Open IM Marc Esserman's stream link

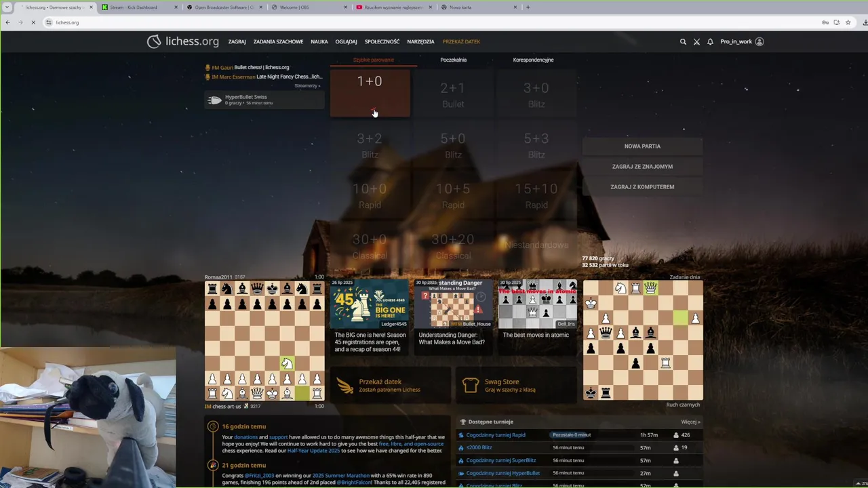[264, 77]
